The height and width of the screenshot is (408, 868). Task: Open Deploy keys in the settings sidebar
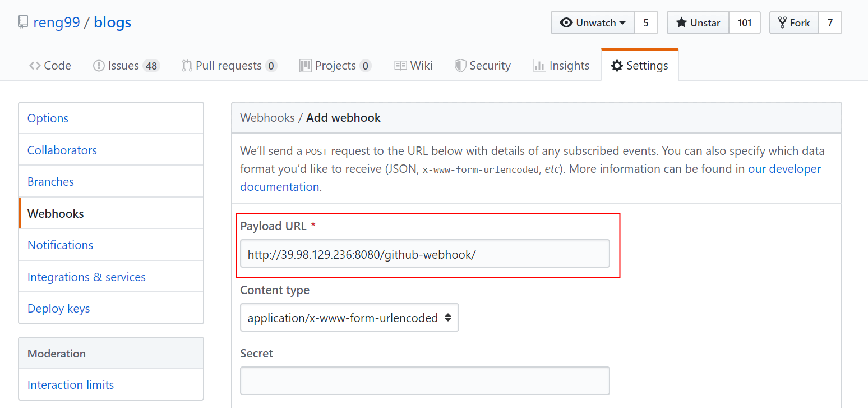111,308
